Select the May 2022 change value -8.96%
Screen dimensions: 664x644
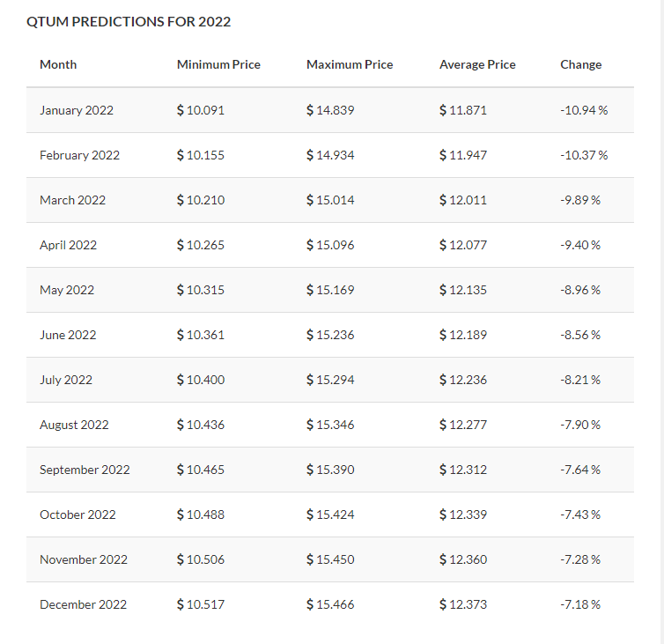coord(580,290)
